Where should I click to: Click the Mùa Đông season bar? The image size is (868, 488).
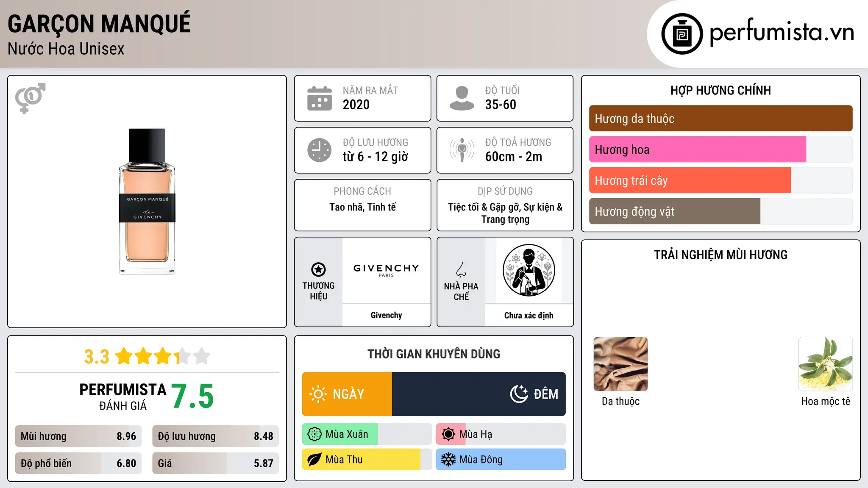click(x=501, y=460)
